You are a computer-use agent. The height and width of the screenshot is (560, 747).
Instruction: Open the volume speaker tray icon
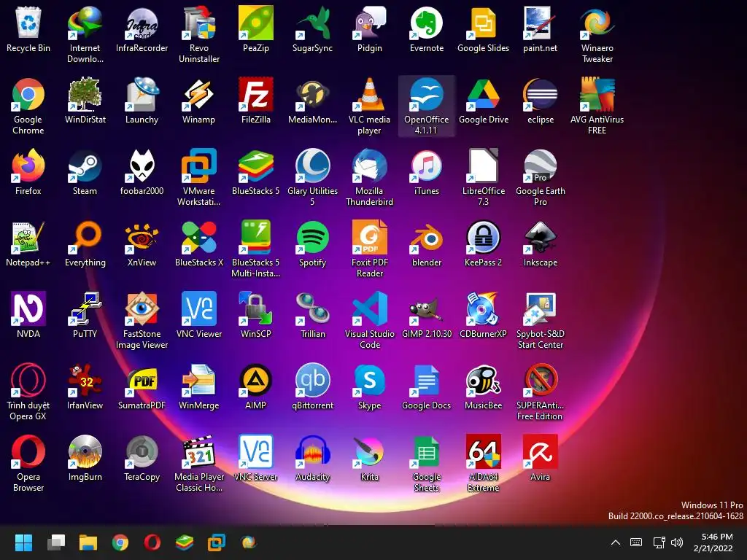676,542
